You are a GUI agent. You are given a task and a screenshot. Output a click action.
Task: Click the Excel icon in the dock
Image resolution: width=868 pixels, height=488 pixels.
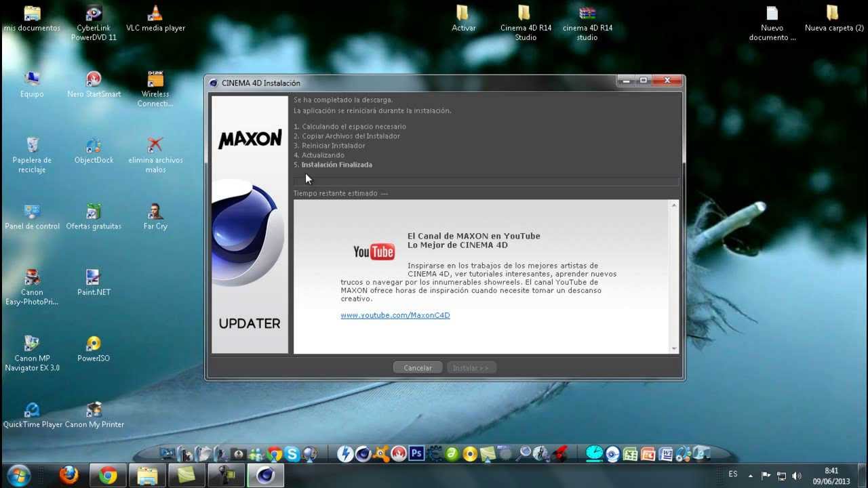click(x=630, y=453)
